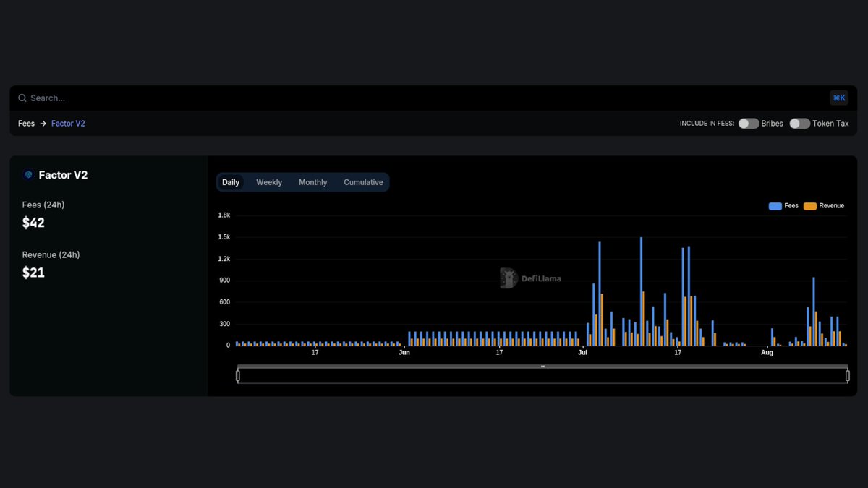Click the 900 y-axis label
The image size is (868, 488).
[225, 281]
